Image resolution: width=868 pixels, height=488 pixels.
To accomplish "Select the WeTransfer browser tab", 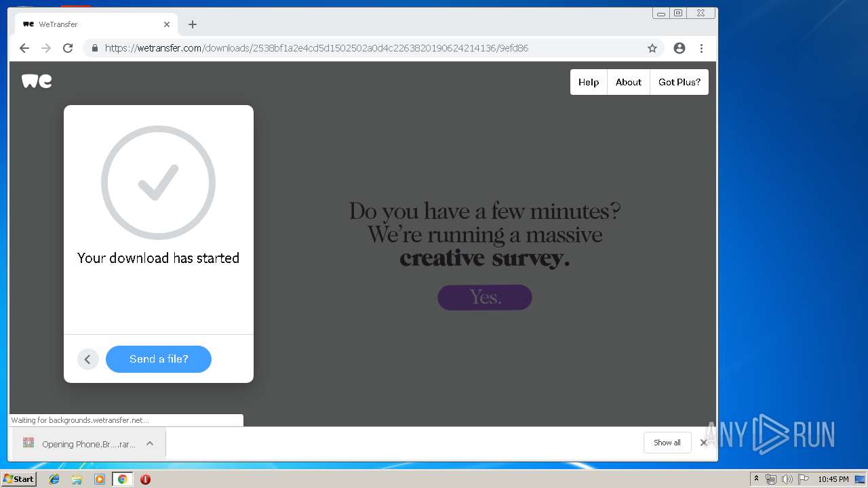I will (x=96, y=24).
